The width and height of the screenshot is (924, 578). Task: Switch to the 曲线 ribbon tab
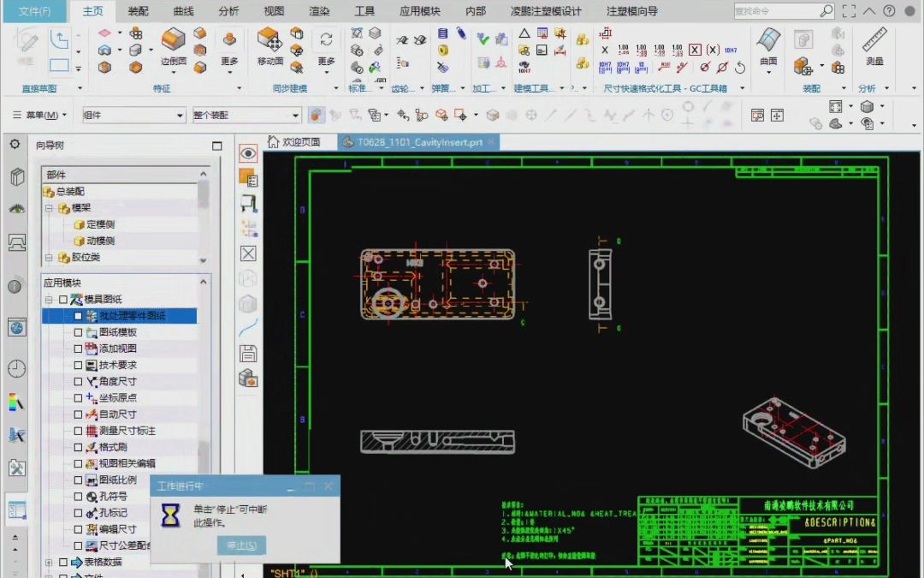coord(183,11)
